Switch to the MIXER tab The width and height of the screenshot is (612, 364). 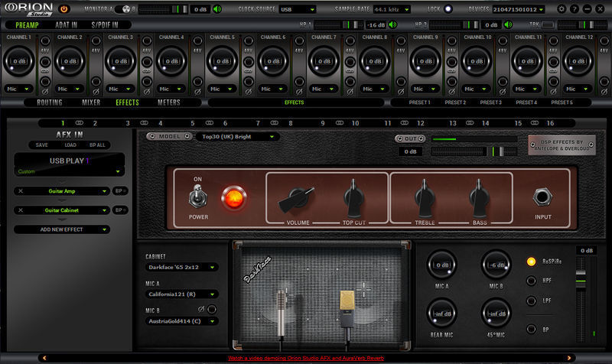pyautogui.click(x=91, y=102)
